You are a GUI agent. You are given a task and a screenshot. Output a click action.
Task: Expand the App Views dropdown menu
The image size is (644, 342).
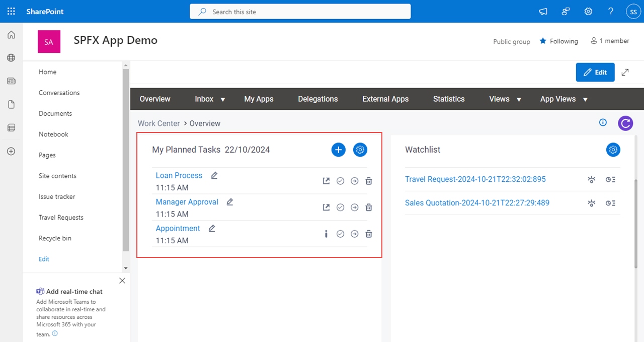(x=585, y=100)
